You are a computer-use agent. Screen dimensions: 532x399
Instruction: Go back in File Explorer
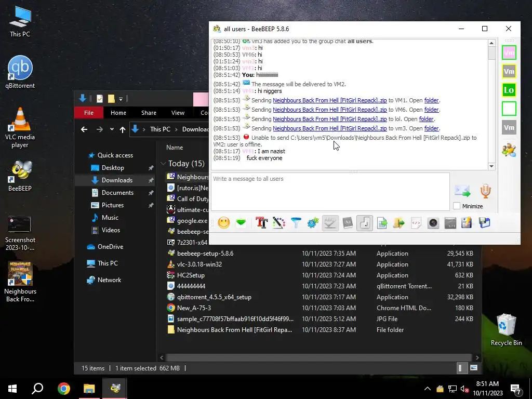pos(84,129)
